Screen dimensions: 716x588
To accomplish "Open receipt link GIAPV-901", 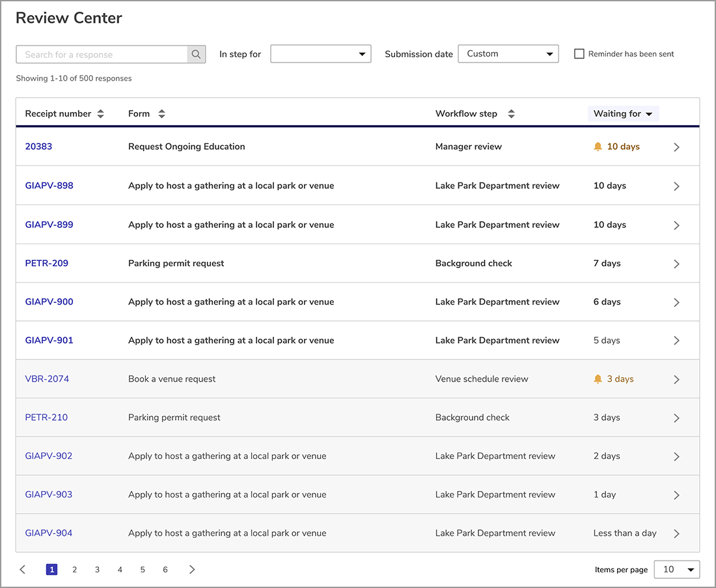I will (49, 340).
